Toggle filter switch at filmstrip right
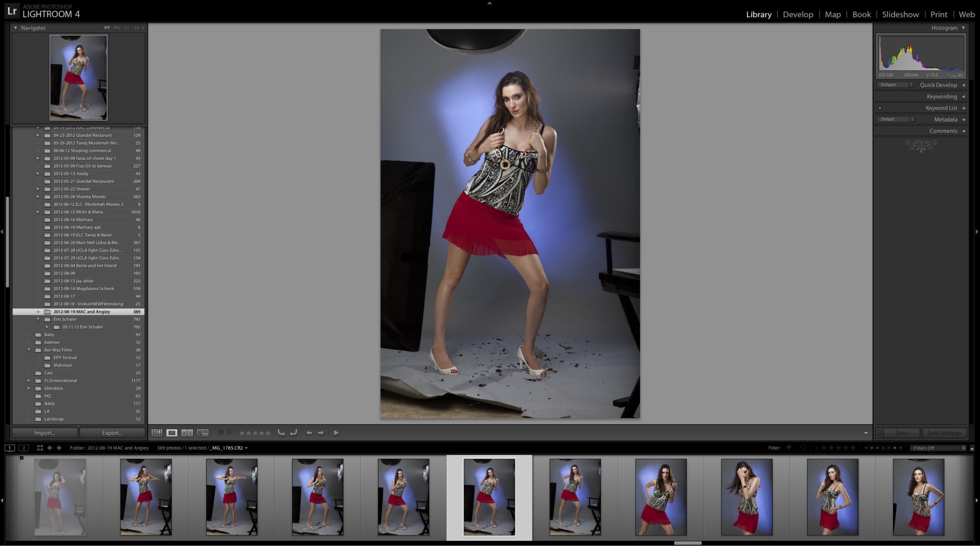 point(972,448)
